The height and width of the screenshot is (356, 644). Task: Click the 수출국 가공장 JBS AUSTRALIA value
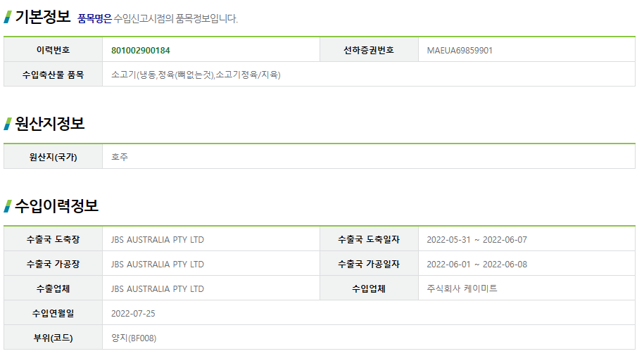(x=158, y=264)
